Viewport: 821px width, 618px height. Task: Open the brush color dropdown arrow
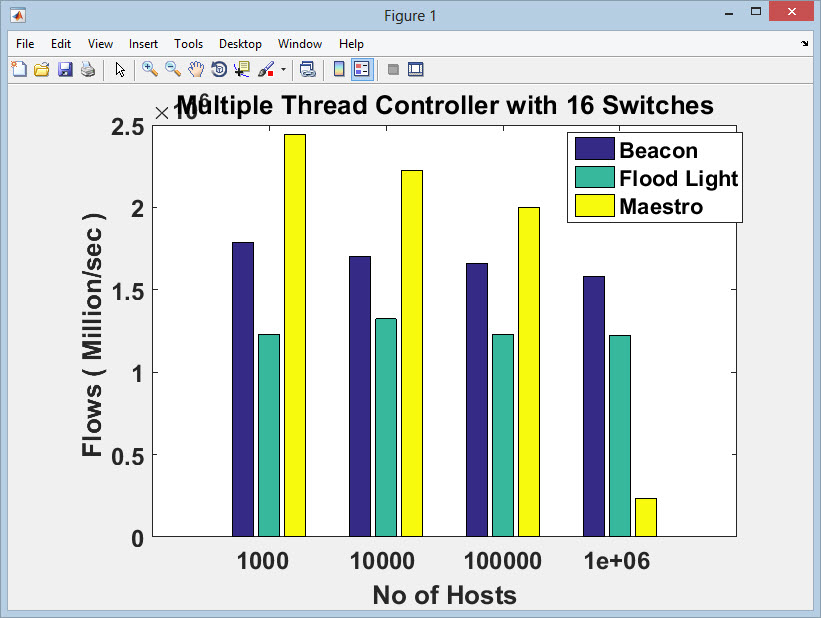pyautogui.click(x=283, y=69)
